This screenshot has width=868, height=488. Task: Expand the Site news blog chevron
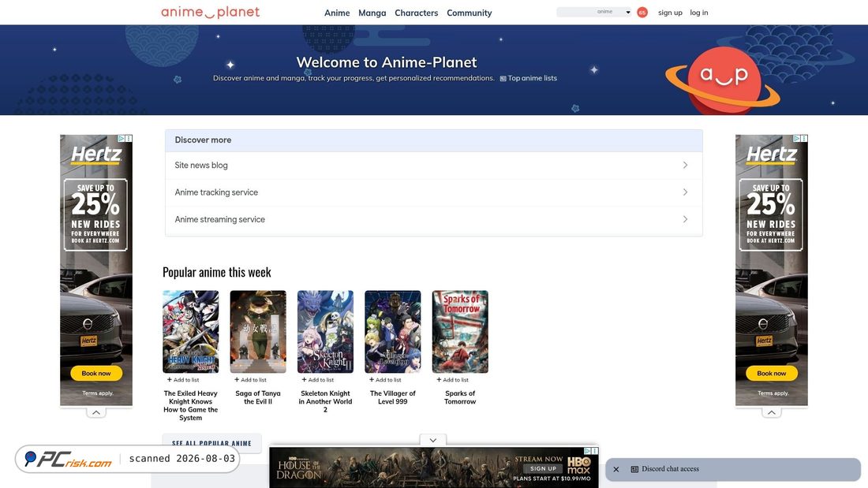click(x=685, y=165)
